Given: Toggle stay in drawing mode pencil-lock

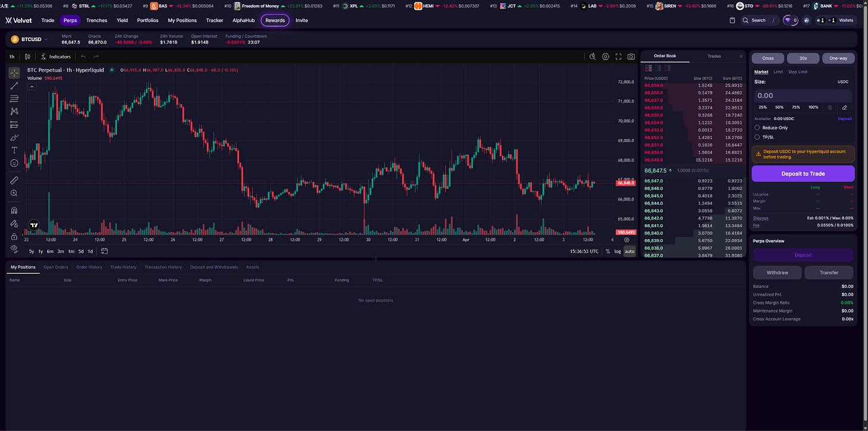Looking at the screenshot, I should click(14, 223).
